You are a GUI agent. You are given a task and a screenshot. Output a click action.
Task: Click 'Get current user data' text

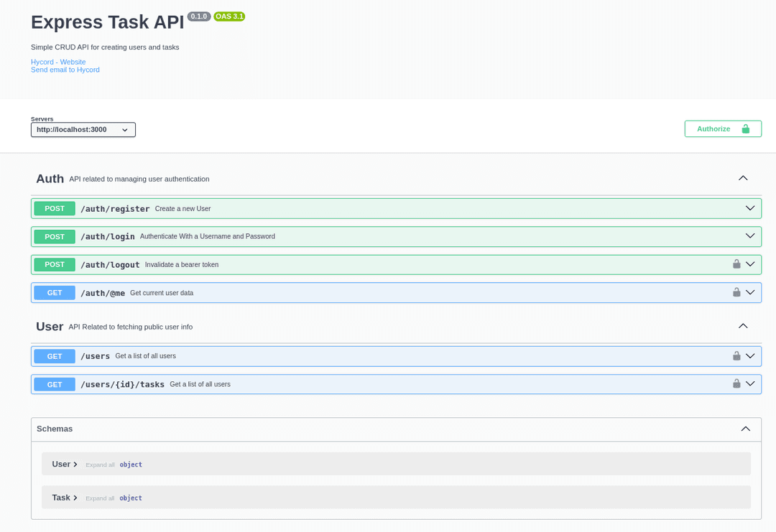pyautogui.click(x=162, y=293)
